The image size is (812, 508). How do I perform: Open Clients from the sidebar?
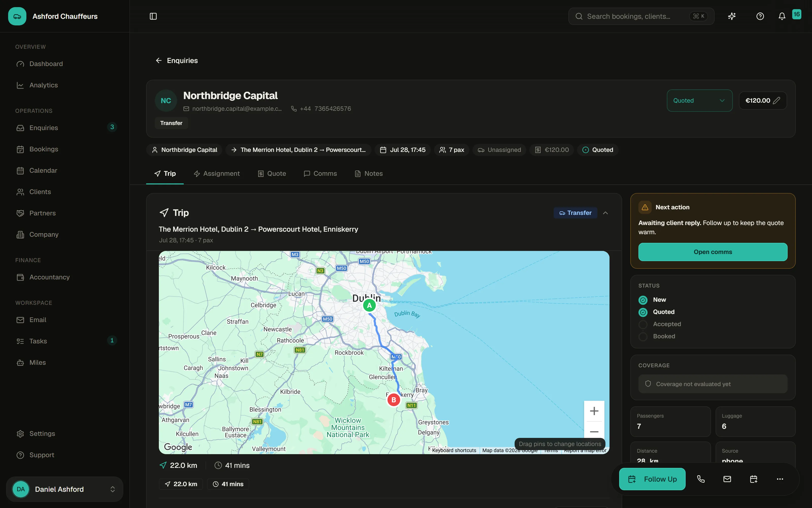pos(65,192)
